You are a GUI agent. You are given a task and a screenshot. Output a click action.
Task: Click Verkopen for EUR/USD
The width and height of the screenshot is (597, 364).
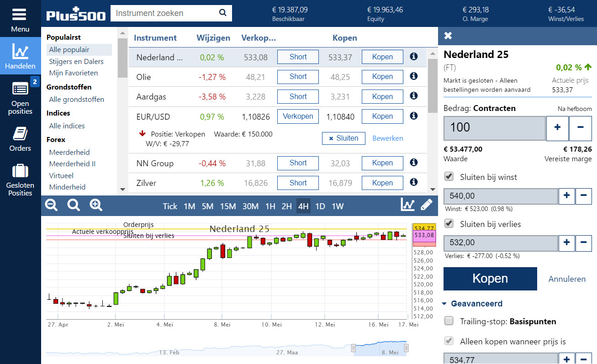coord(298,116)
